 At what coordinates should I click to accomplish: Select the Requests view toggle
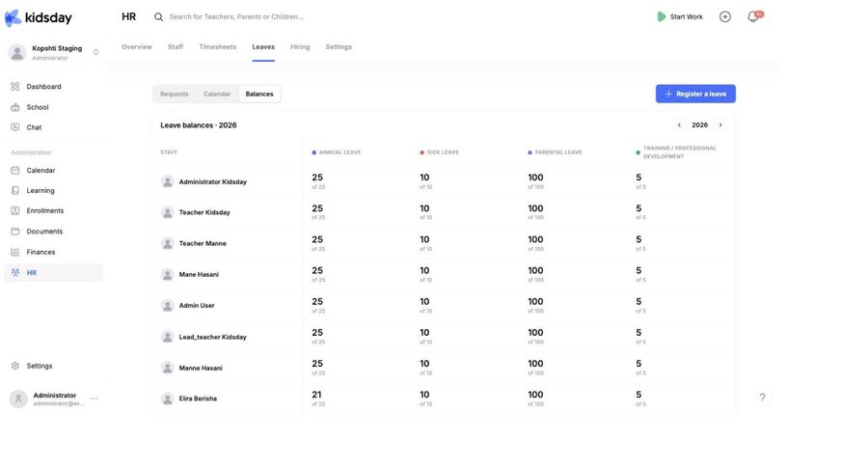tap(175, 95)
